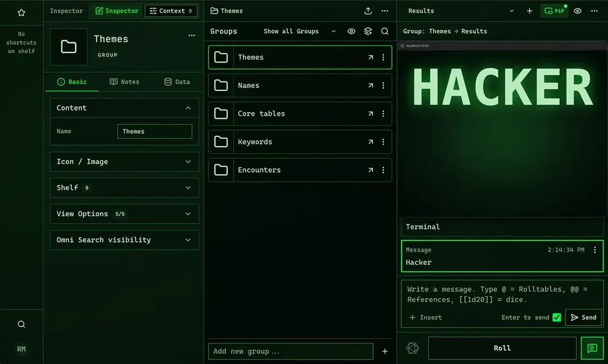Click the dice icon beside Roll
608x364 pixels.
coord(413,348)
